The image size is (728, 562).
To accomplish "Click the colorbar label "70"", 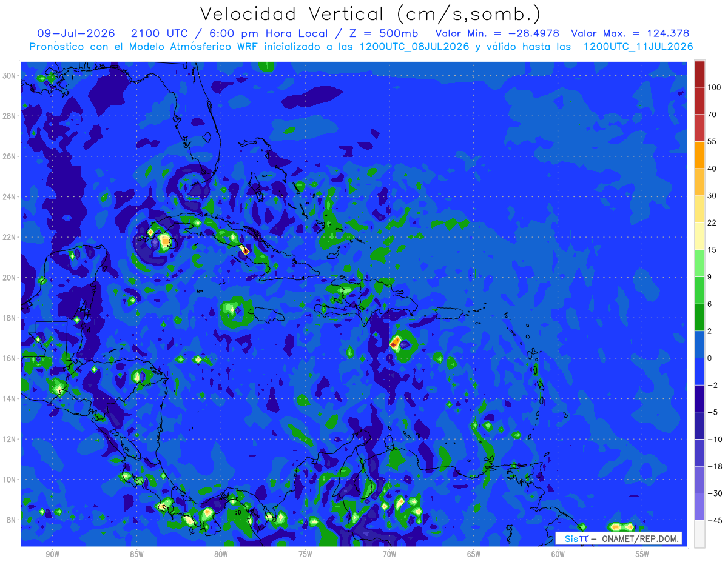I will [712, 115].
